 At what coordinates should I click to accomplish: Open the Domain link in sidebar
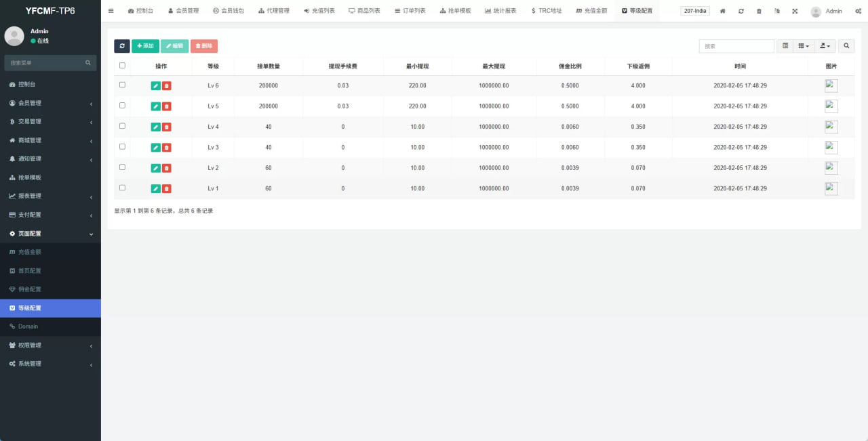pos(28,327)
